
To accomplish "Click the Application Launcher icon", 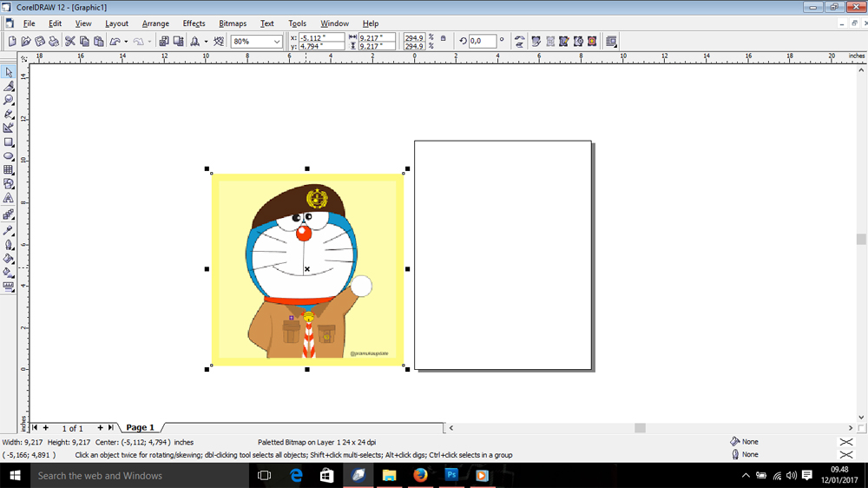I will (194, 41).
